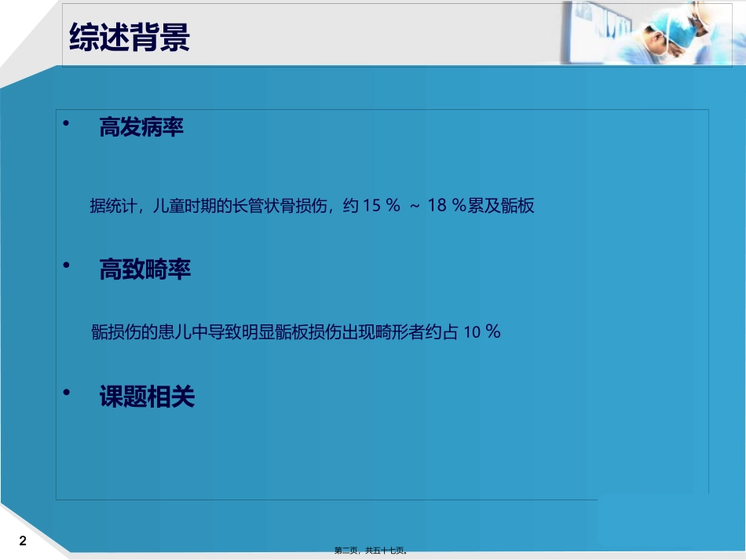
Task: Select the bullet heading 高发病率
Action: (141, 127)
